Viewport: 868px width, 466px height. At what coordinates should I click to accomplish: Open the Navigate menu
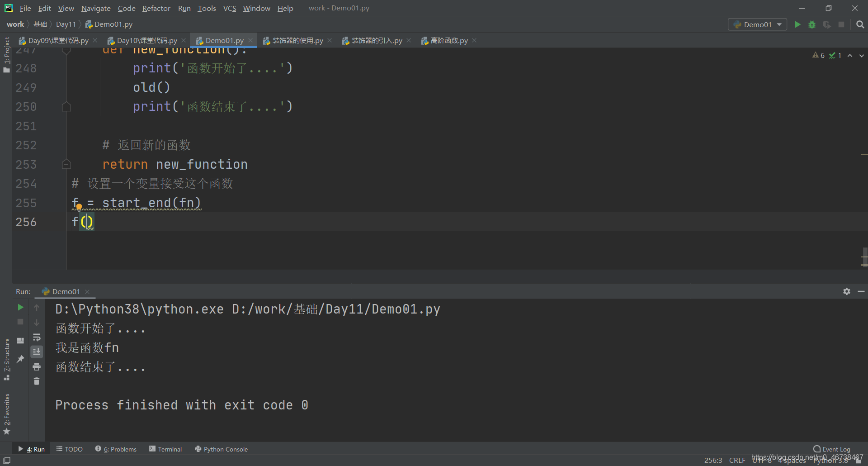pos(96,8)
